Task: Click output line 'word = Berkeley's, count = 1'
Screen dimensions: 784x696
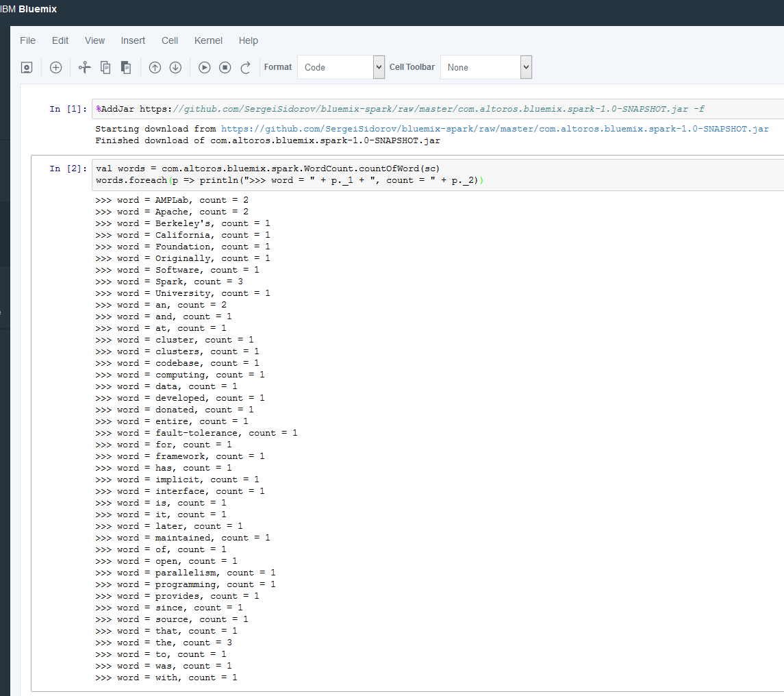Action: pos(183,223)
